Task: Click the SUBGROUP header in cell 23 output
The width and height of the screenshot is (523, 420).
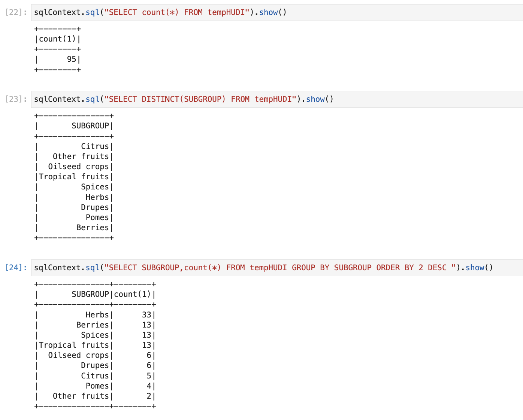Action: tap(90, 126)
